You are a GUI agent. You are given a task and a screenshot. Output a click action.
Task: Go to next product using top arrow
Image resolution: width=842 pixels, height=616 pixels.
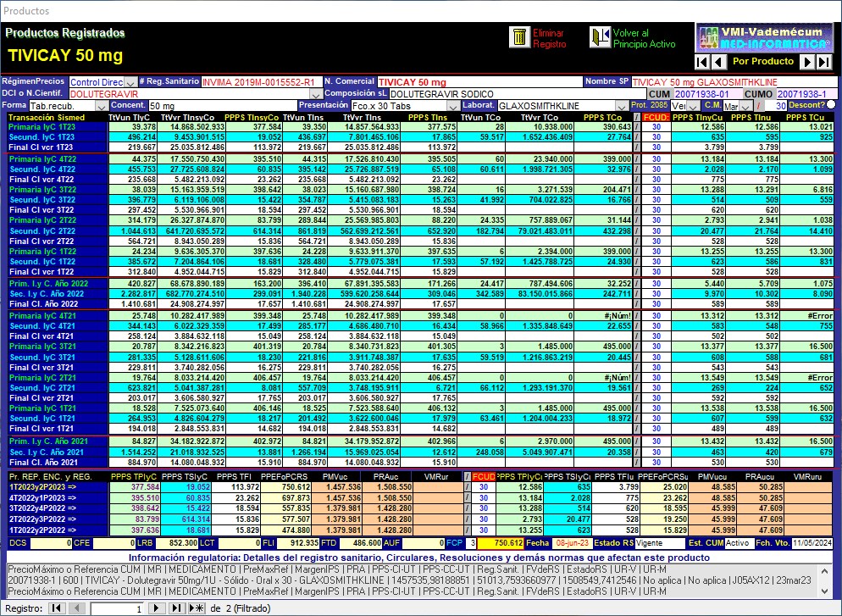pyautogui.click(x=807, y=62)
